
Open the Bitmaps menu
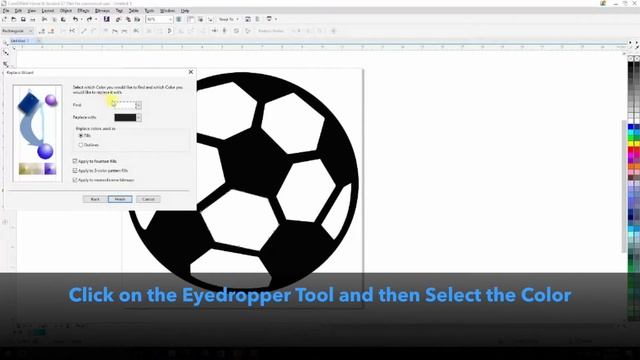(x=102, y=11)
